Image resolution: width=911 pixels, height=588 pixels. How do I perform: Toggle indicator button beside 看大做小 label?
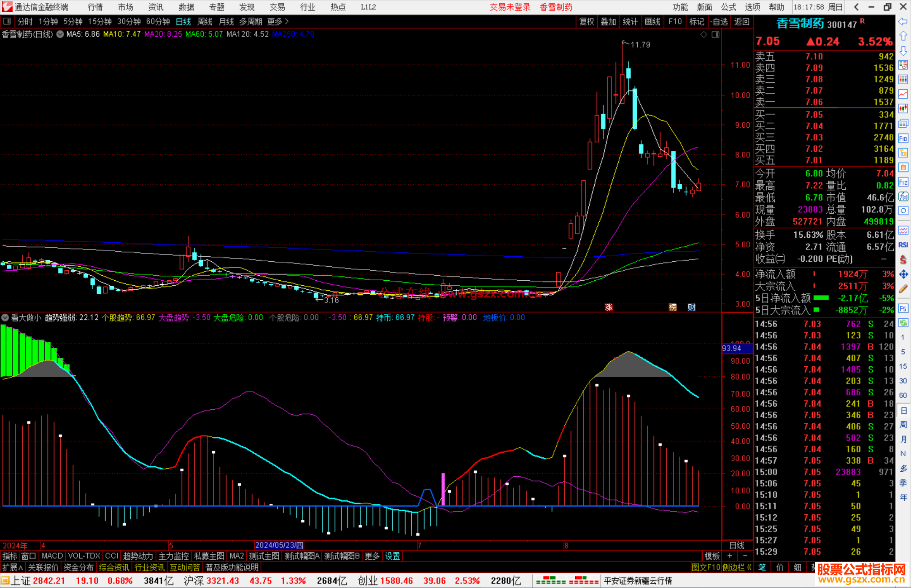pyautogui.click(x=5, y=317)
